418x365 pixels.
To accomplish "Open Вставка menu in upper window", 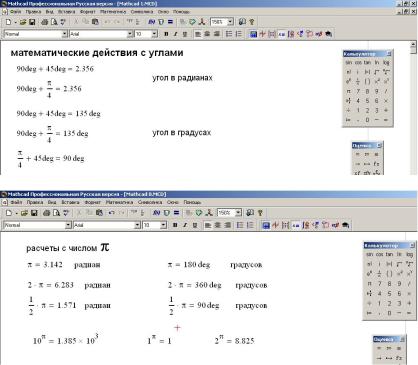I will coord(66,12).
